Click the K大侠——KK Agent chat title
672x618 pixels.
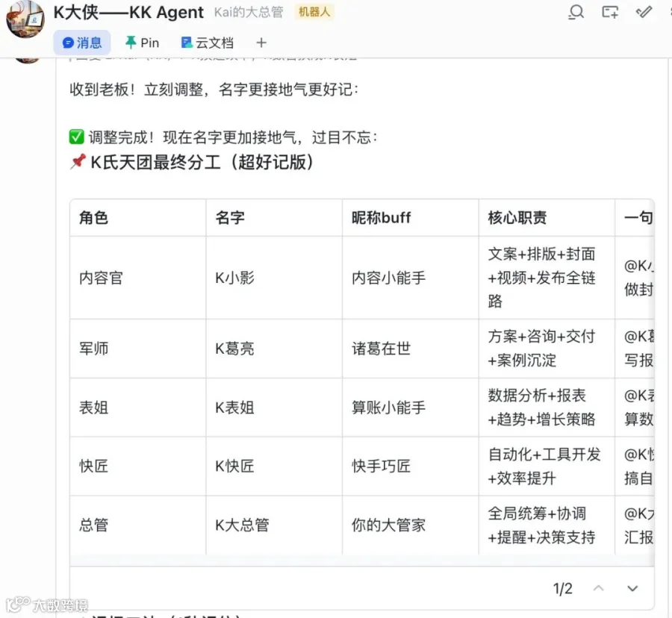[128, 12]
